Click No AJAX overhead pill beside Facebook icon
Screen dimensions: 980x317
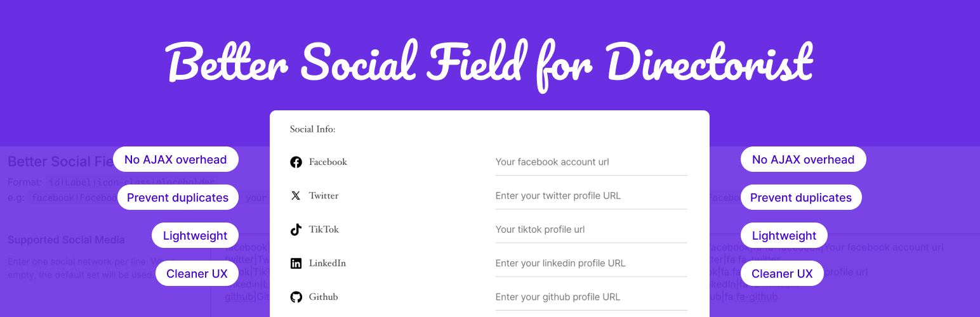[176, 159]
